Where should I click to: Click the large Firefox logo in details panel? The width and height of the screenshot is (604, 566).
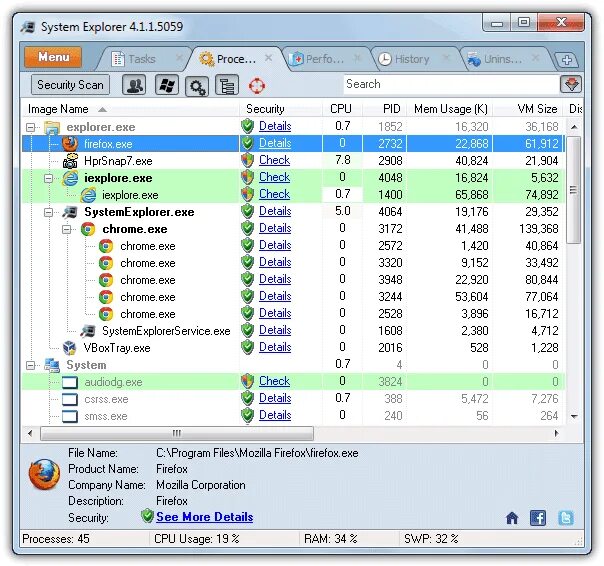pyautogui.click(x=44, y=474)
